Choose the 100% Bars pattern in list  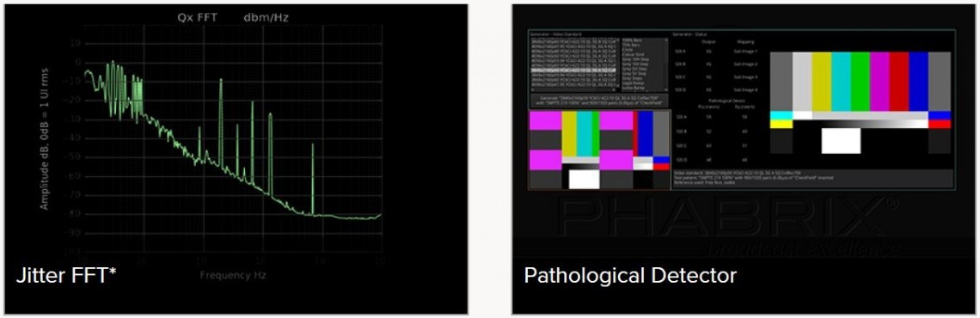[632, 40]
